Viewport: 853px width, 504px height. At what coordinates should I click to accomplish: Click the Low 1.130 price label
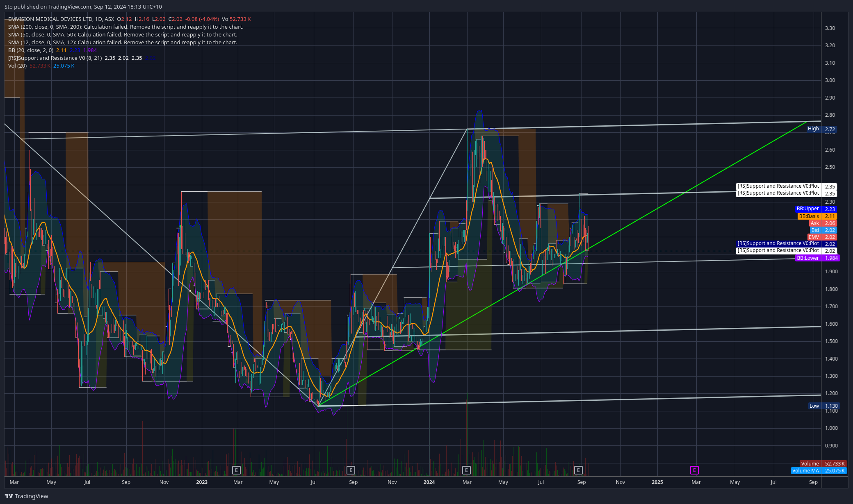click(824, 406)
